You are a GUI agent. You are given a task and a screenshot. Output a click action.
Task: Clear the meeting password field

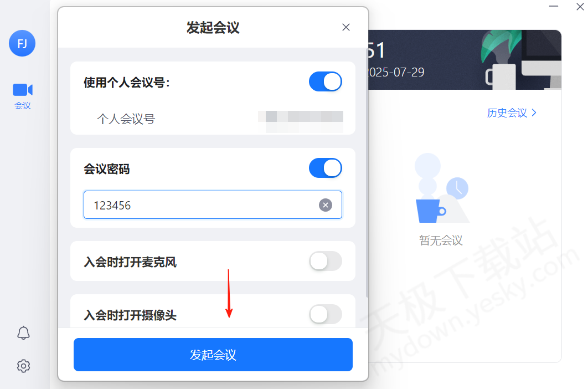pyautogui.click(x=325, y=205)
